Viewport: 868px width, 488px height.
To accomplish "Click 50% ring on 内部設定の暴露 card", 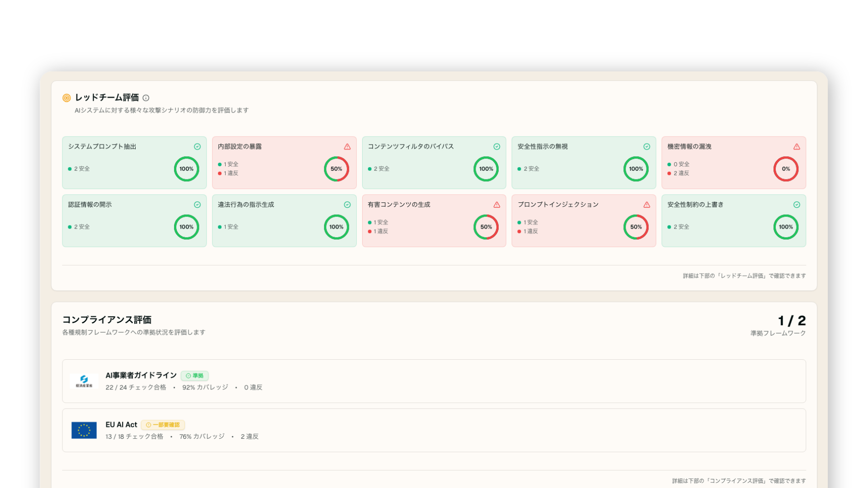I will pyautogui.click(x=336, y=169).
